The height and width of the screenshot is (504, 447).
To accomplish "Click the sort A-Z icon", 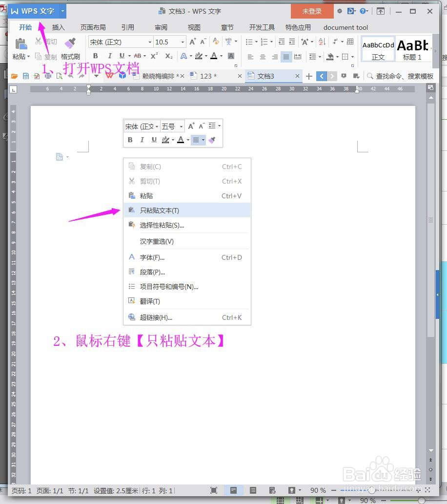I will point(322,42).
